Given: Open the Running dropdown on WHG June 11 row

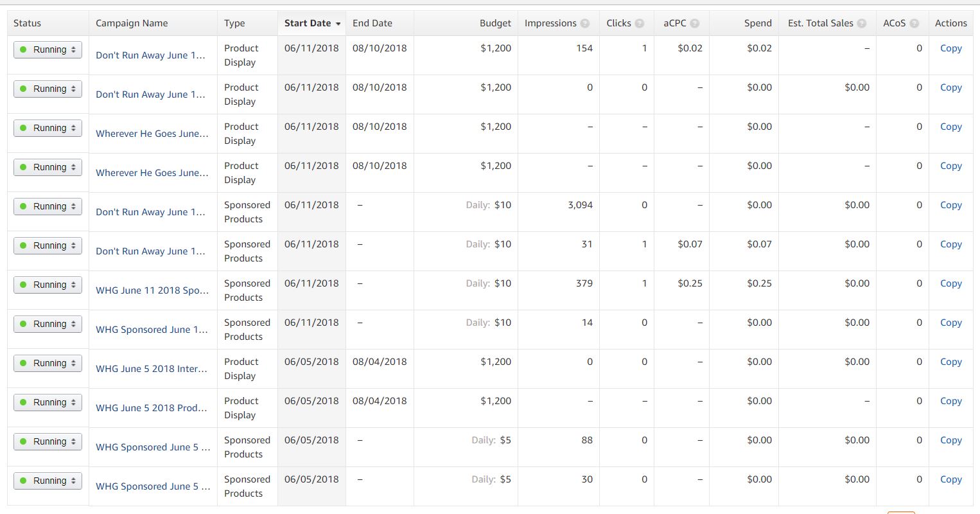Looking at the screenshot, I should (48, 284).
